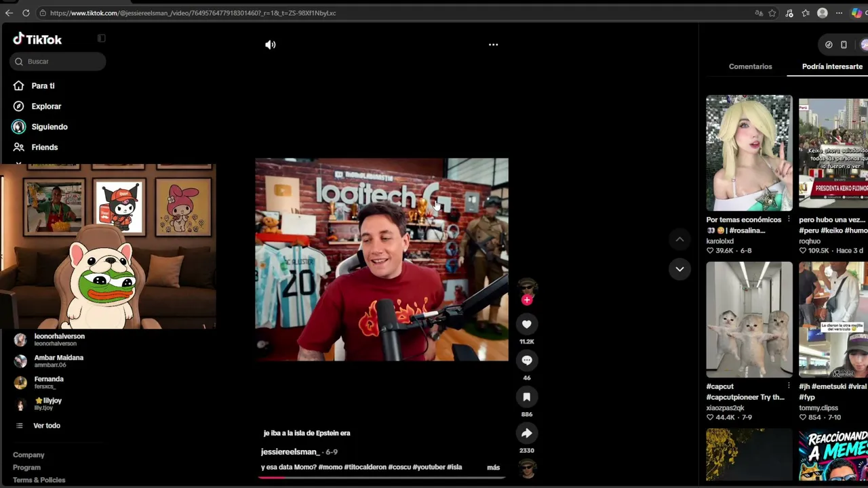Open the browser settings and more menu
Viewport: 868px width, 488px height.
pyautogui.click(x=839, y=13)
